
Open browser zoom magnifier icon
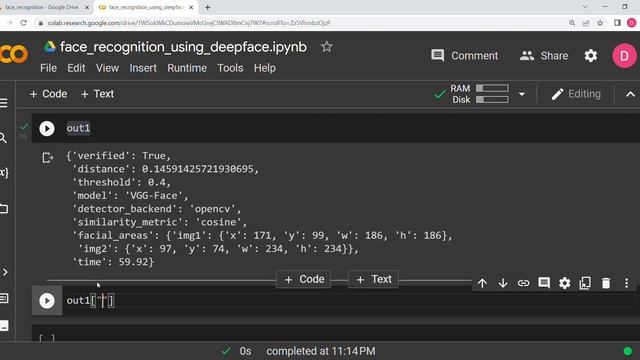[572, 23]
